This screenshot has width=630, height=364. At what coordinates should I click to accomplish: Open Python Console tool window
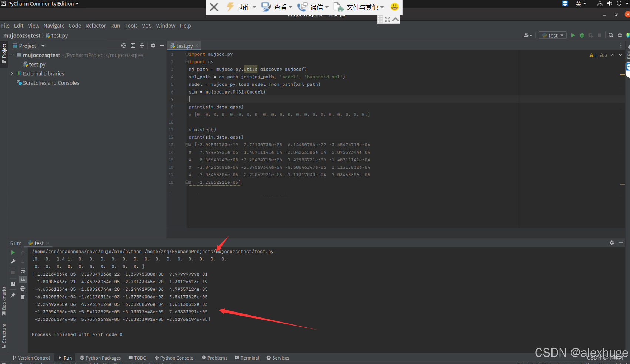pyautogui.click(x=174, y=358)
